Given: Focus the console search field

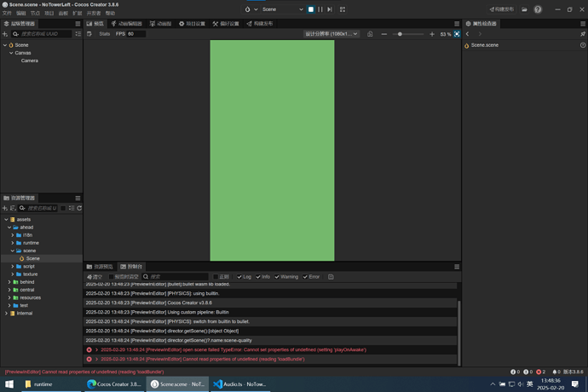Looking at the screenshot, I should coord(178,277).
